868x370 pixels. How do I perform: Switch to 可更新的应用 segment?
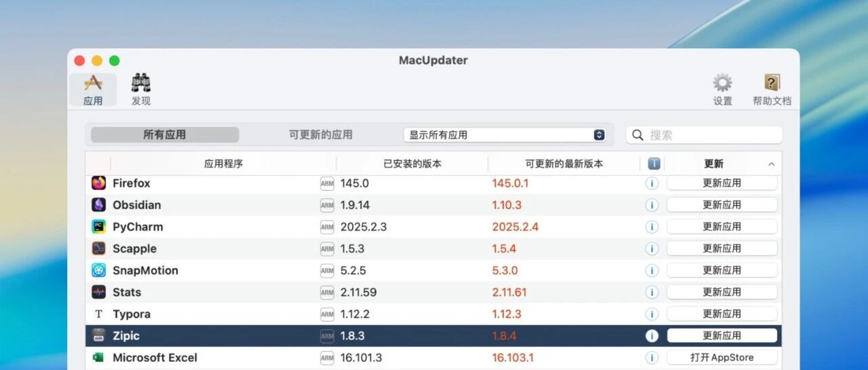coord(321,135)
